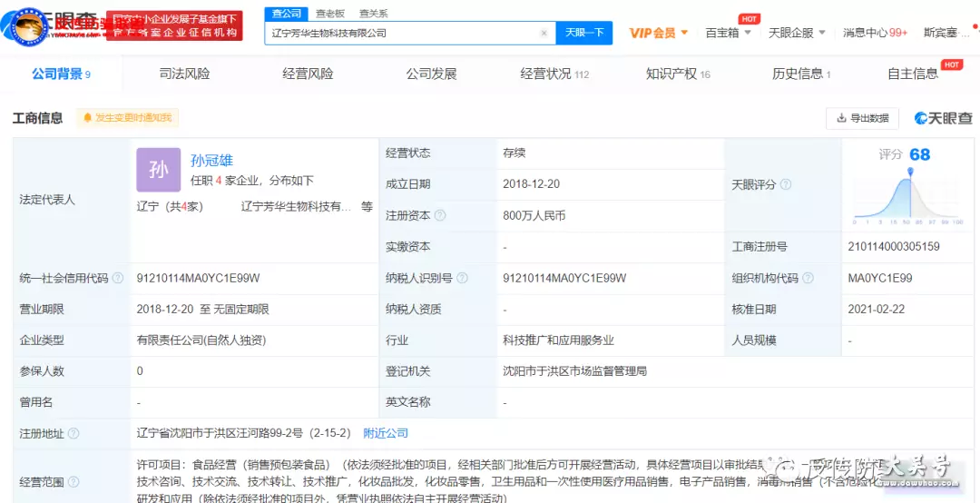Click the 天眼查 logo beside export button

(x=944, y=118)
